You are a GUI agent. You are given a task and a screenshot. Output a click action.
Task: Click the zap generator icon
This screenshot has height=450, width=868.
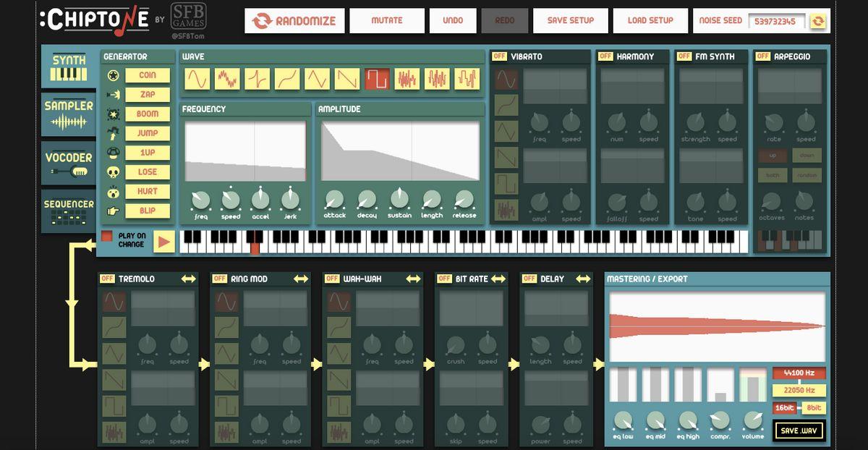point(113,95)
